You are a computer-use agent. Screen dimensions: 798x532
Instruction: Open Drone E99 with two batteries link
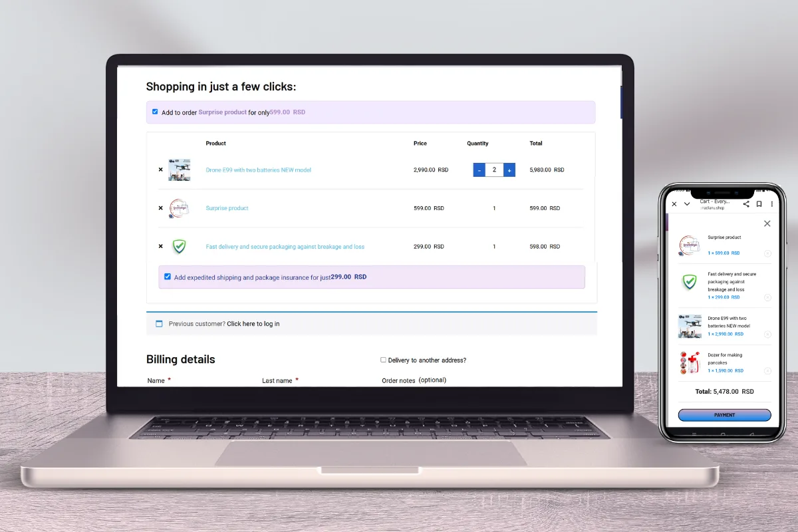pyautogui.click(x=258, y=170)
